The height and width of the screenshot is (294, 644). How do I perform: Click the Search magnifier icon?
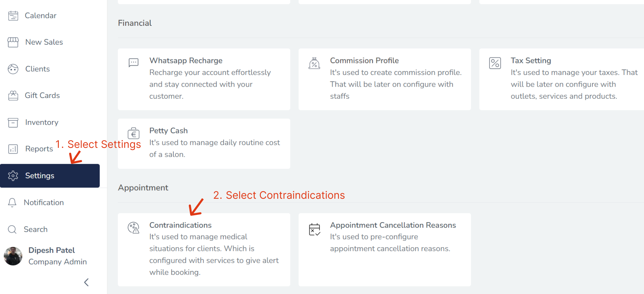pos(12,229)
